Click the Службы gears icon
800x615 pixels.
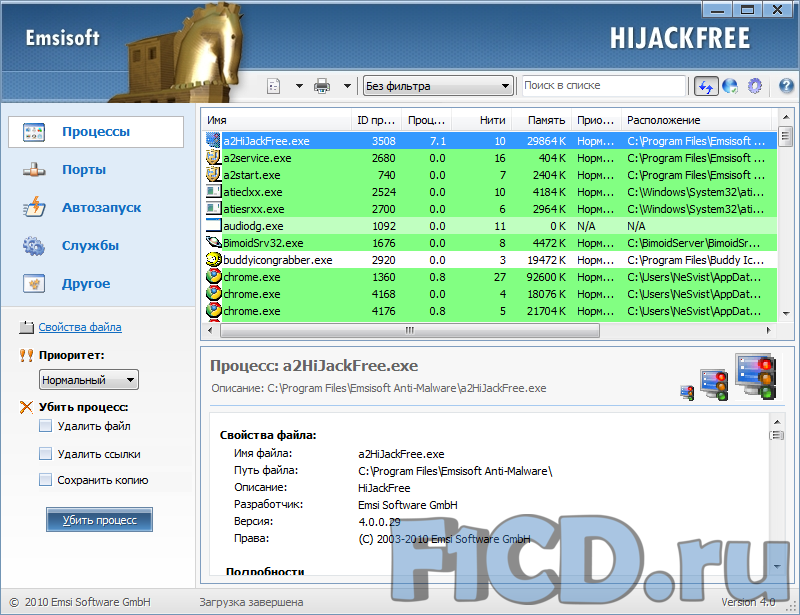tap(34, 246)
